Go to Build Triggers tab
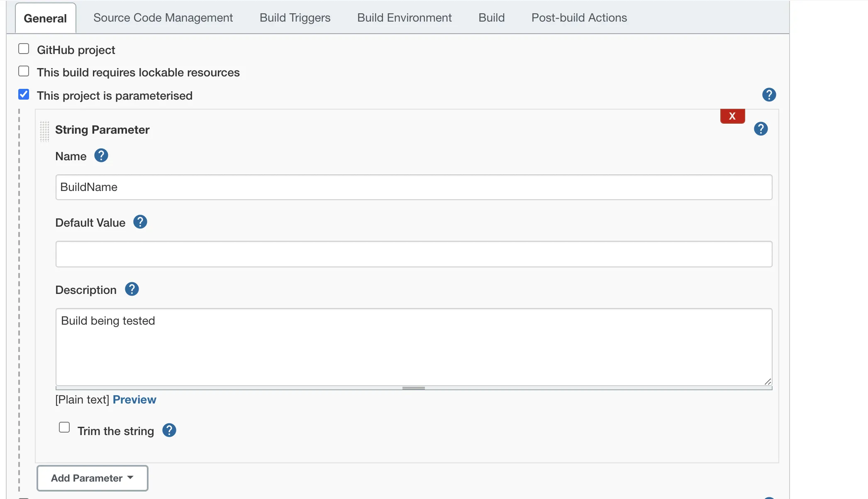The image size is (868, 499). point(295,18)
